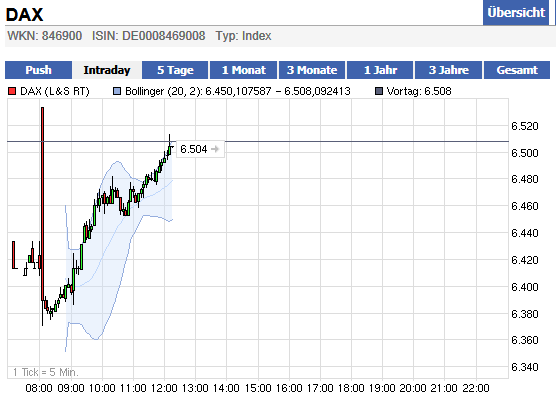Click the arrow icon beside 6.504

(215, 149)
